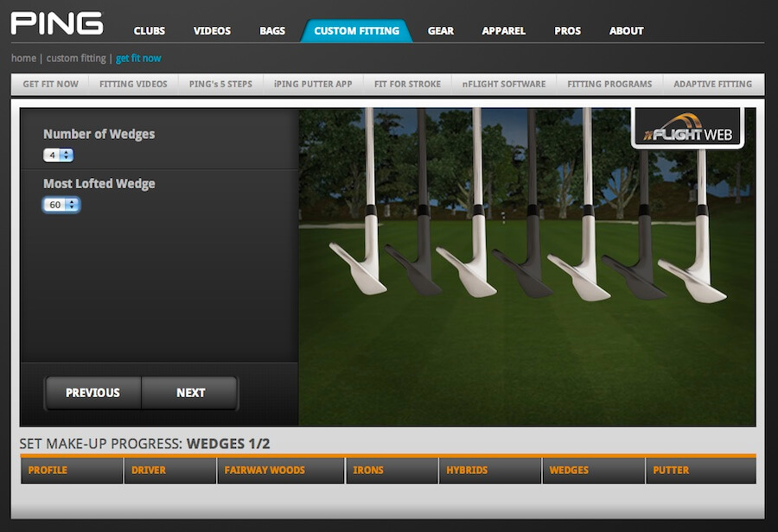Follow the get fit now breadcrumb link
Viewport: 778px width, 532px height.
[139, 58]
